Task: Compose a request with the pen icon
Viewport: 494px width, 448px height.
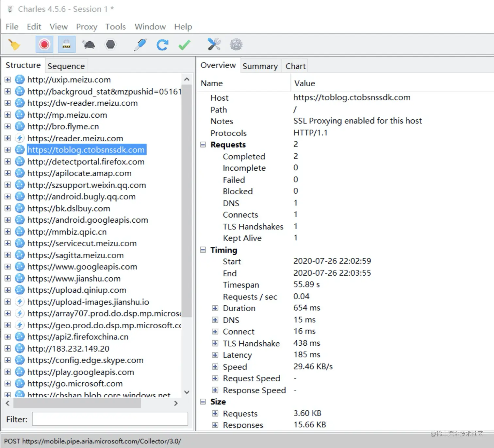Action: click(x=140, y=44)
